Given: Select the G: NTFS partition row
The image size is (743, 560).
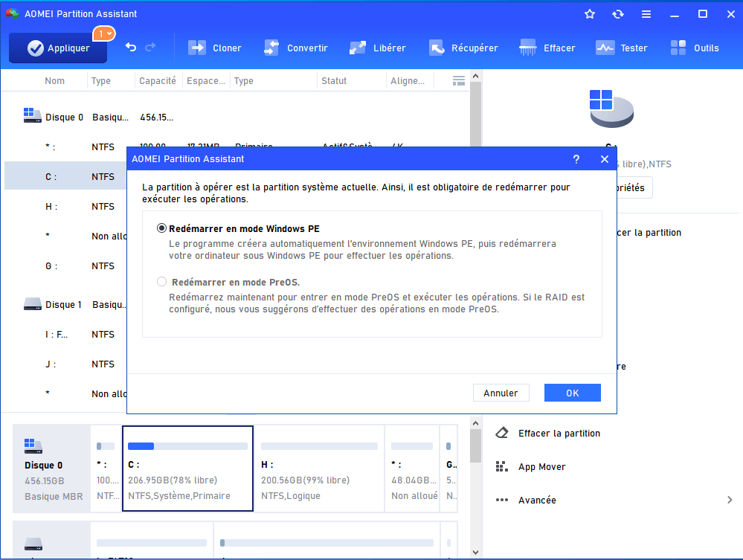Looking at the screenshot, I should point(65,265).
